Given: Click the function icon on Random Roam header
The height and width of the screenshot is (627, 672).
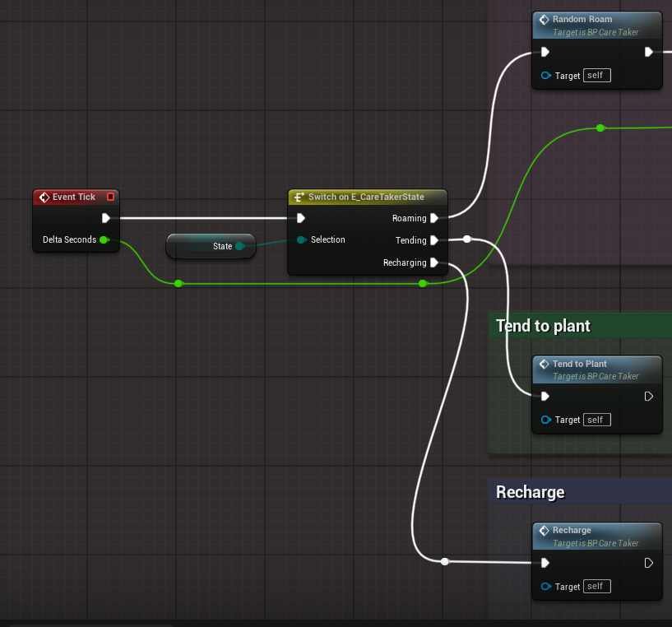Looking at the screenshot, I should (545, 19).
